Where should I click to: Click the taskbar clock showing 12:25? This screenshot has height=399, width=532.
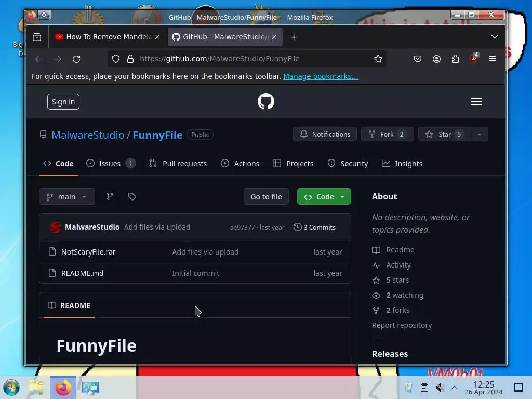coord(484,388)
